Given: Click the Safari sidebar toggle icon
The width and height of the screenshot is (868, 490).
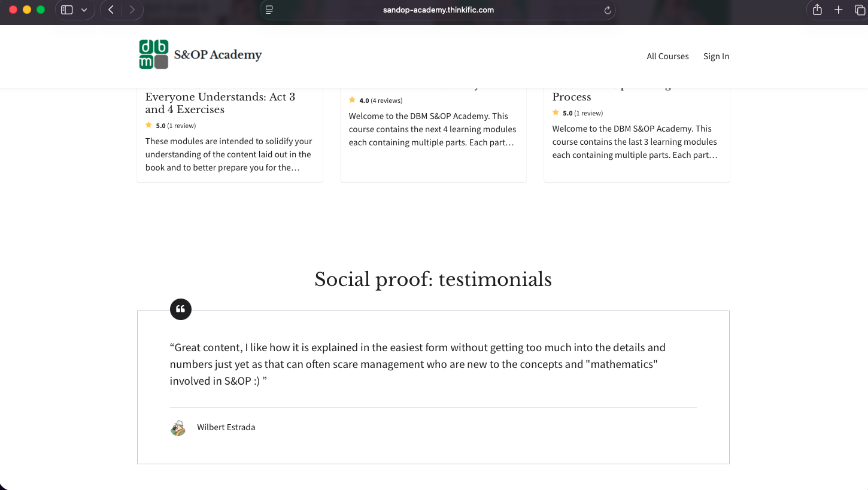Looking at the screenshot, I should (67, 10).
